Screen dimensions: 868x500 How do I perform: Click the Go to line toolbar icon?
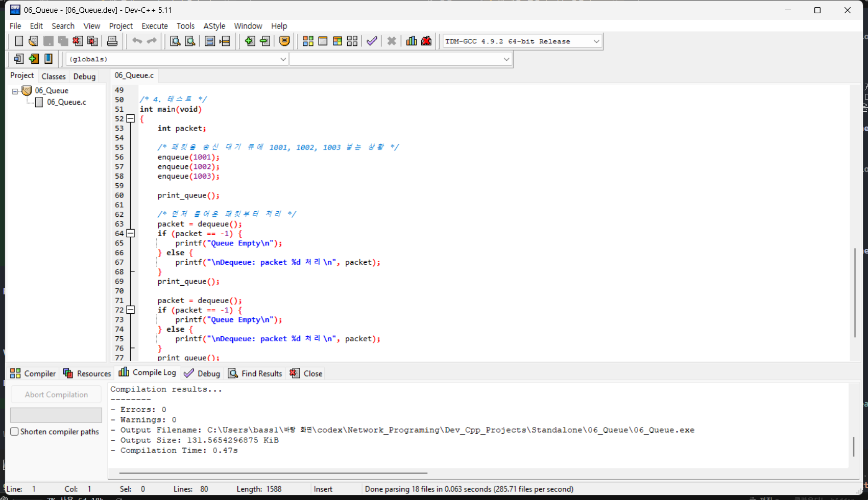225,41
